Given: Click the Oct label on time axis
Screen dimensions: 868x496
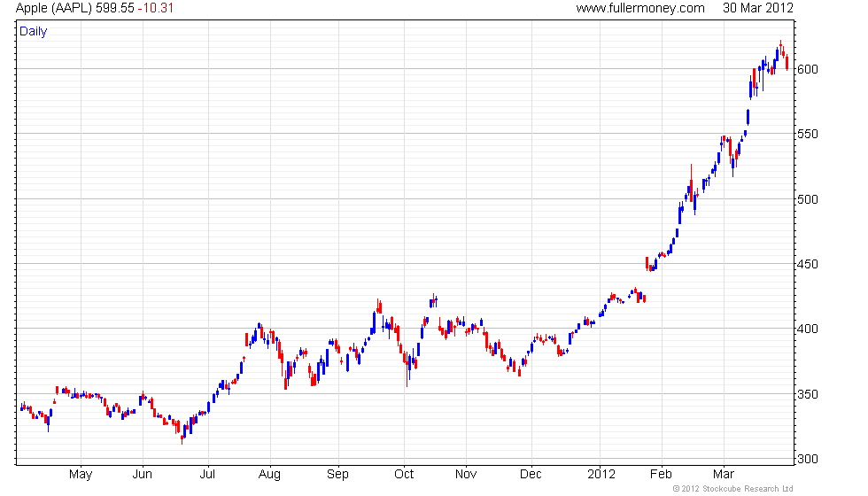Looking at the screenshot, I should point(404,475).
